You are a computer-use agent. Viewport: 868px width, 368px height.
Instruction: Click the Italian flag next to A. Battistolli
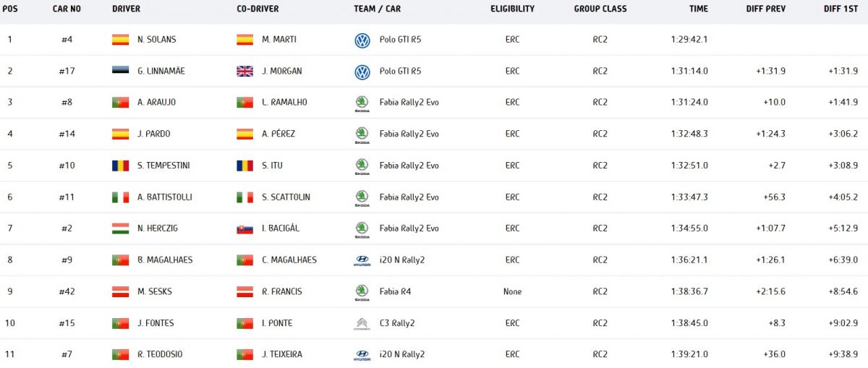point(120,197)
